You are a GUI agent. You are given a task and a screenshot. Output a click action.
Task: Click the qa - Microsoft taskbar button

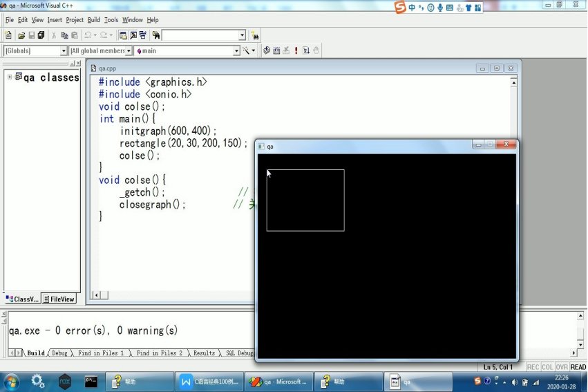(x=278, y=382)
